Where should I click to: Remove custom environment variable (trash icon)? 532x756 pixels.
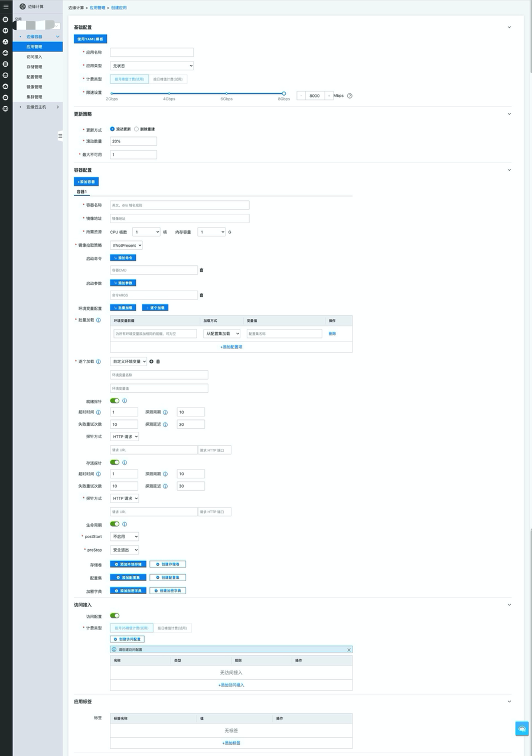(x=158, y=361)
